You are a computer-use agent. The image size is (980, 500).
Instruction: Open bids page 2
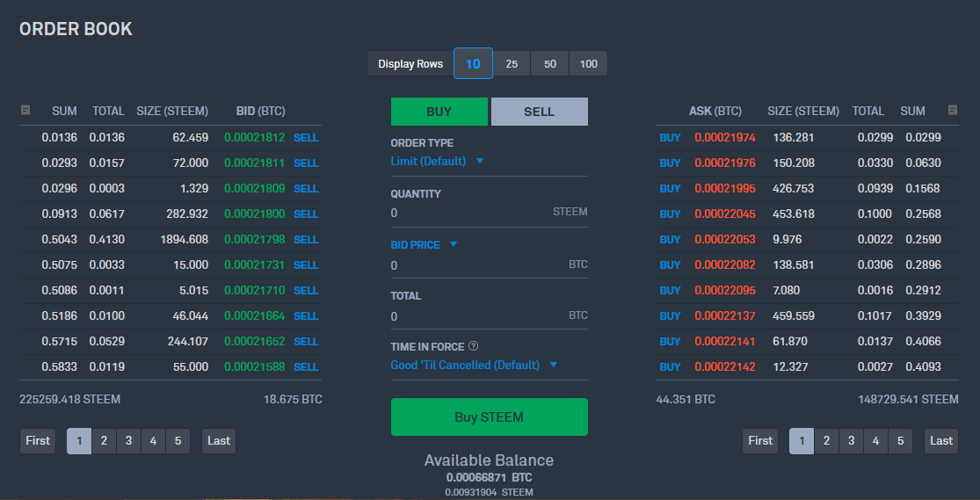104,440
